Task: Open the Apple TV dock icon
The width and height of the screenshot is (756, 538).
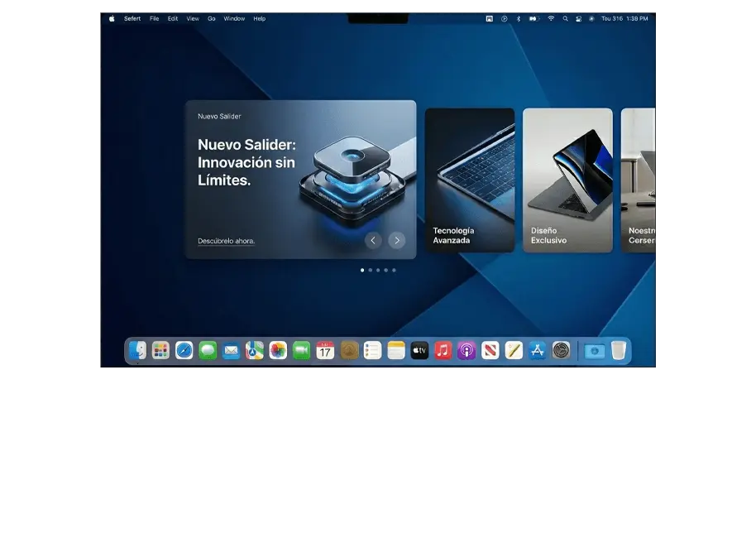Action: tap(419, 351)
